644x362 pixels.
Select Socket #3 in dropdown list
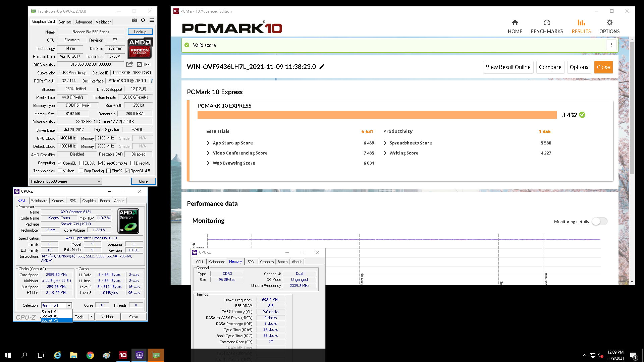(x=57, y=320)
